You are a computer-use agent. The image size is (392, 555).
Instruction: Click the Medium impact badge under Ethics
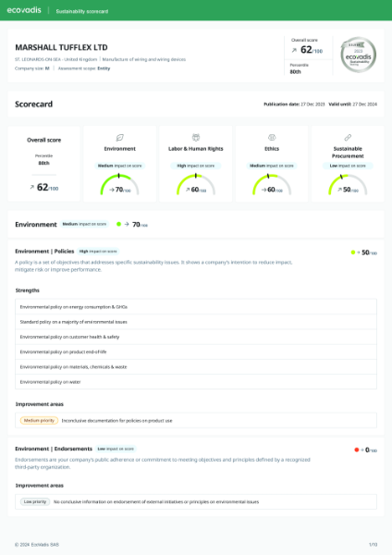(x=272, y=166)
